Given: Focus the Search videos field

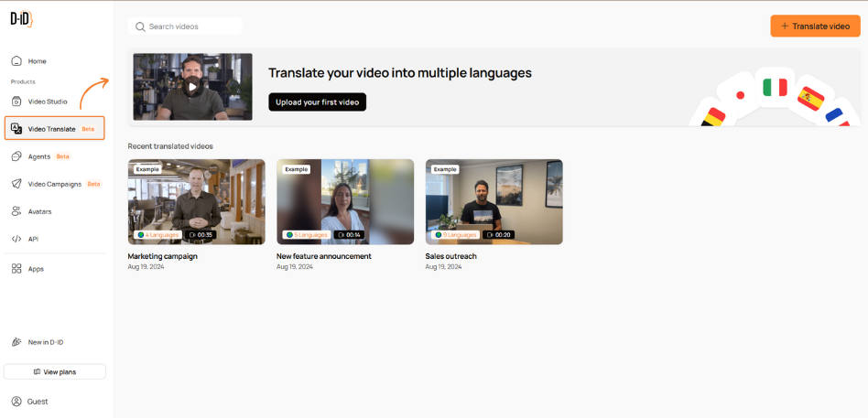Looking at the screenshot, I should [x=185, y=27].
